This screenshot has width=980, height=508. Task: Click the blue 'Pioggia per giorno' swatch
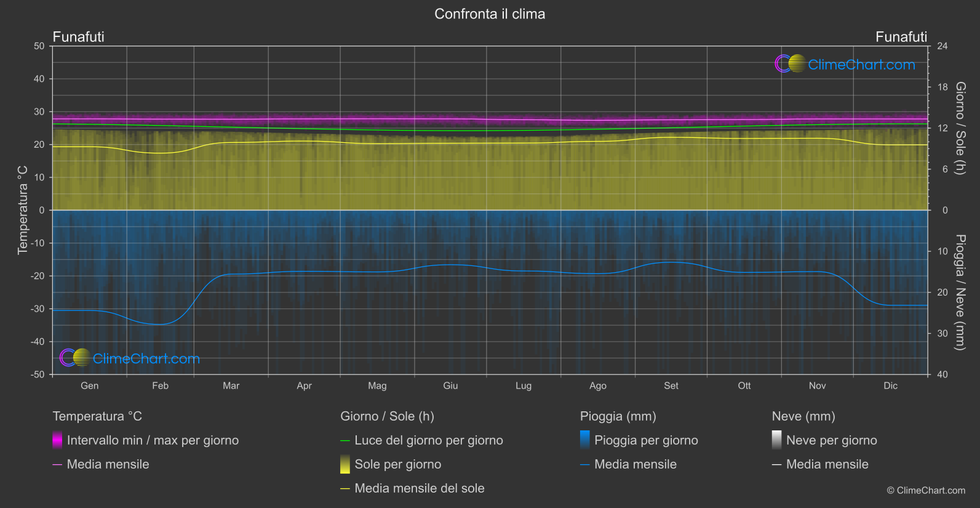585,440
